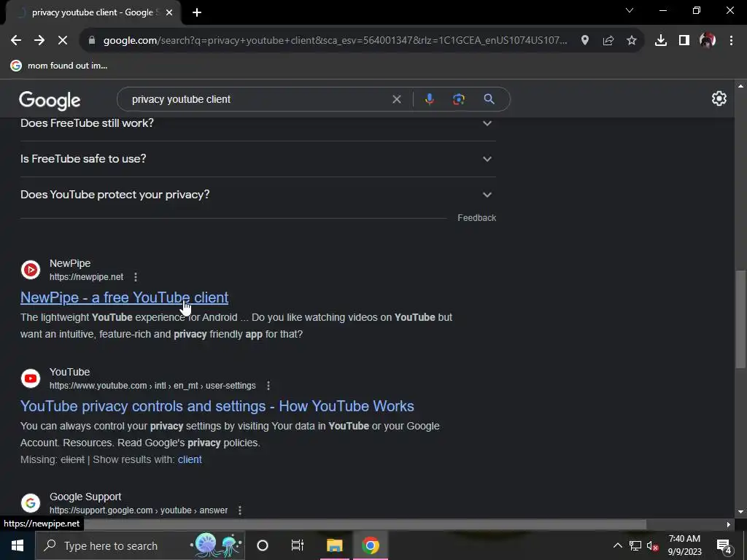
Task: Open YouTube result favicon
Action: pos(31,378)
